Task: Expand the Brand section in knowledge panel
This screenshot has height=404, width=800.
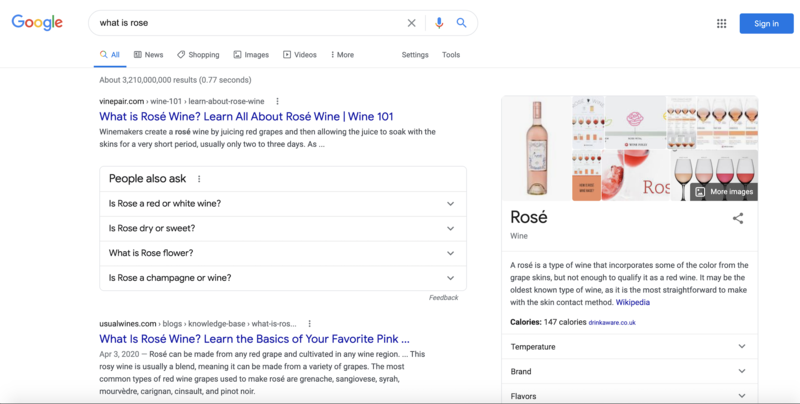Action: pyautogui.click(x=741, y=371)
